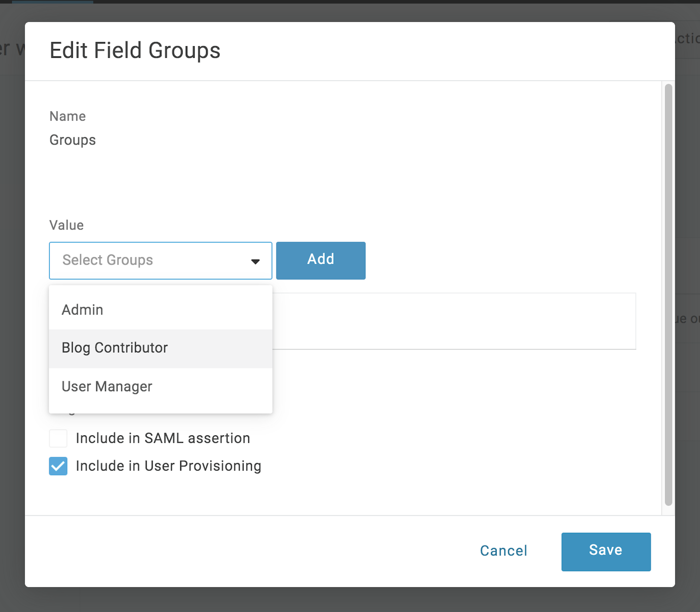
Task: Open the Select Groups dropdown field
Action: (161, 261)
